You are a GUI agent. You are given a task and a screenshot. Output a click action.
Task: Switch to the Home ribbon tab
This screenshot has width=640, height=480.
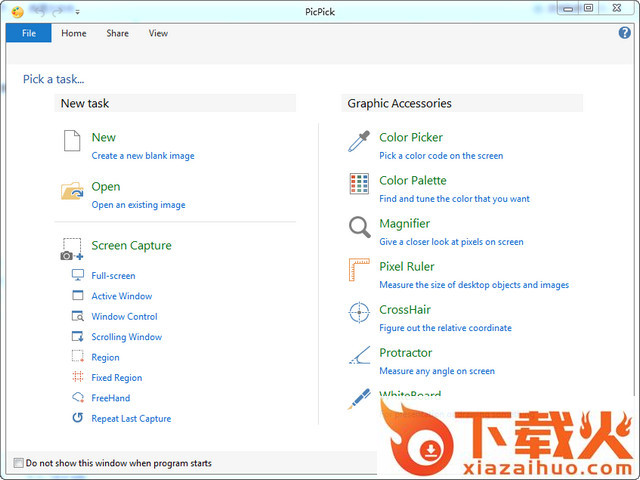click(74, 33)
